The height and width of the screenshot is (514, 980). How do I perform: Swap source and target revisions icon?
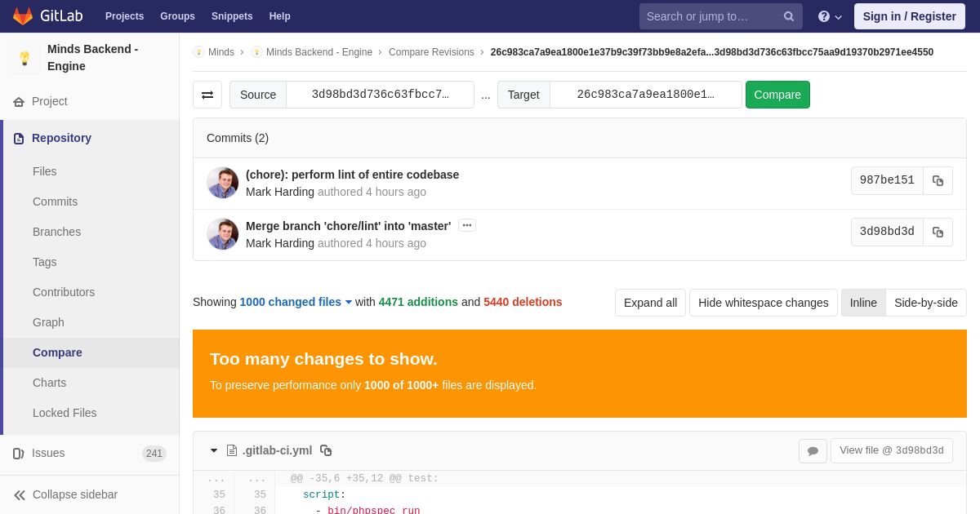(207, 95)
